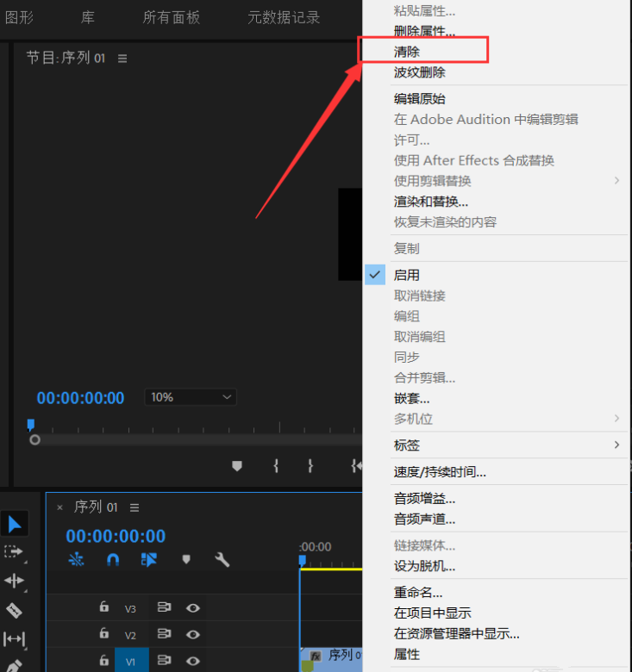Toggle lock on track V2
The image size is (632, 672).
pyautogui.click(x=104, y=635)
